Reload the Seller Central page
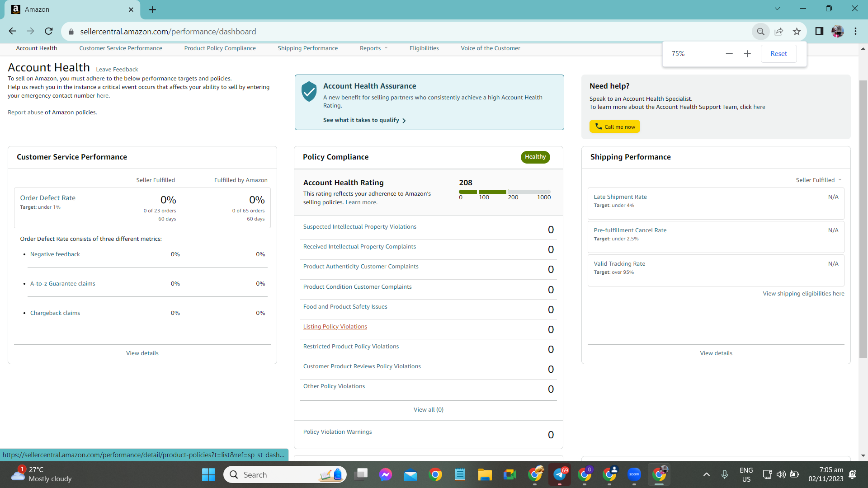 pos(49,31)
